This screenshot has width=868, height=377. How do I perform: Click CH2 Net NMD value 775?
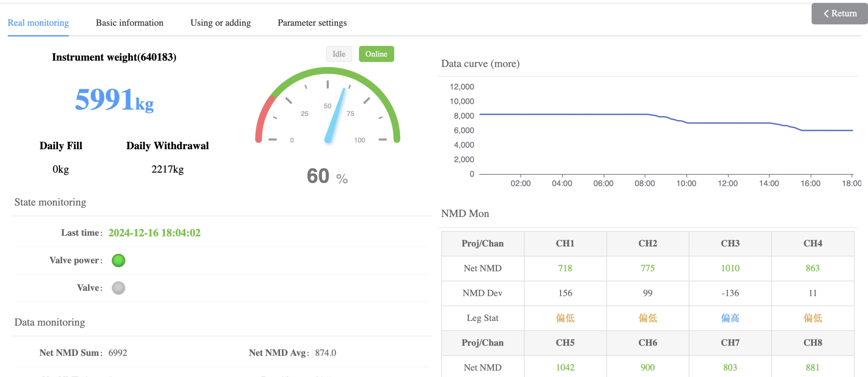click(x=648, y=268)
